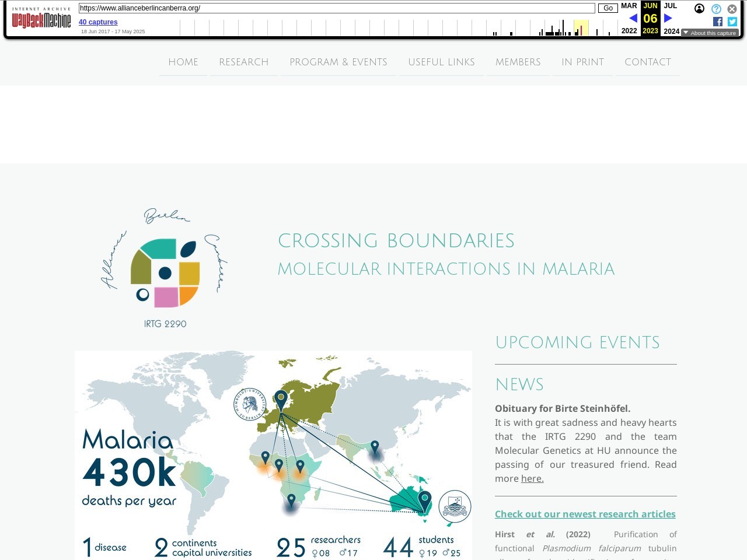Open 'Check out our newest research articles'
This screenshot has height=560, width=747.
(x=585, y=514)
